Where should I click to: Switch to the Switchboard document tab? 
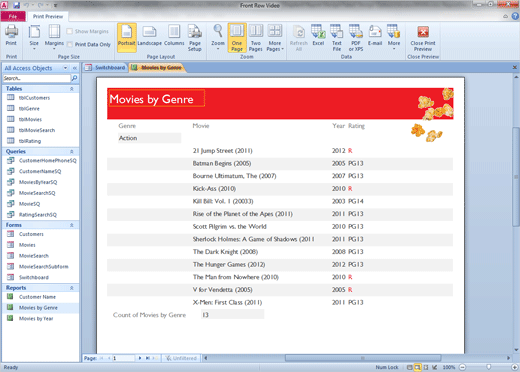point(105,68)
